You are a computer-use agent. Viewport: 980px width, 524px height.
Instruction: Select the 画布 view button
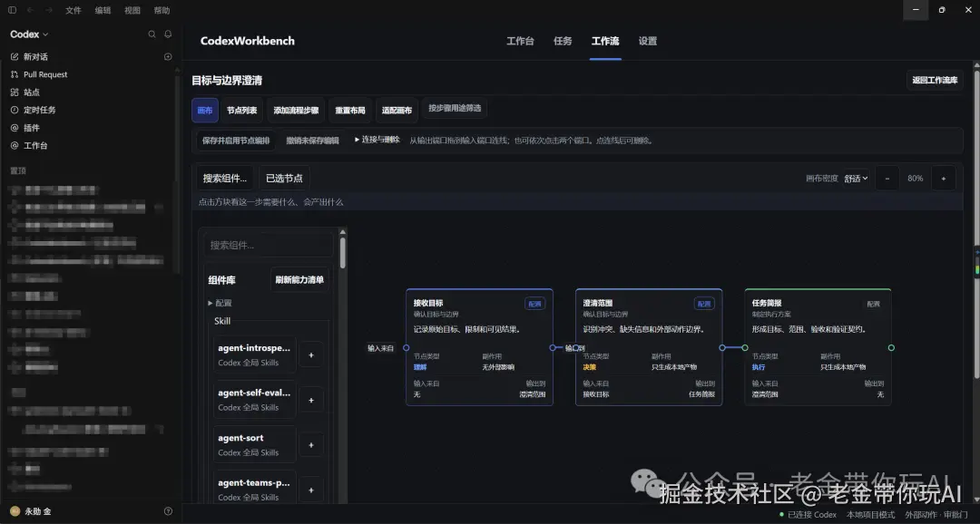(205, 111)
